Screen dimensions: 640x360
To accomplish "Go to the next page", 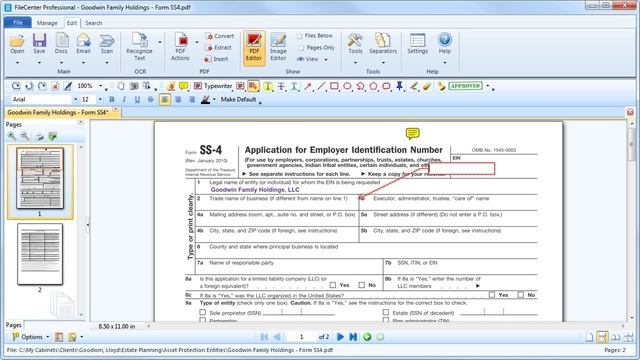I will pyautogui.click(x=340, y=337).
